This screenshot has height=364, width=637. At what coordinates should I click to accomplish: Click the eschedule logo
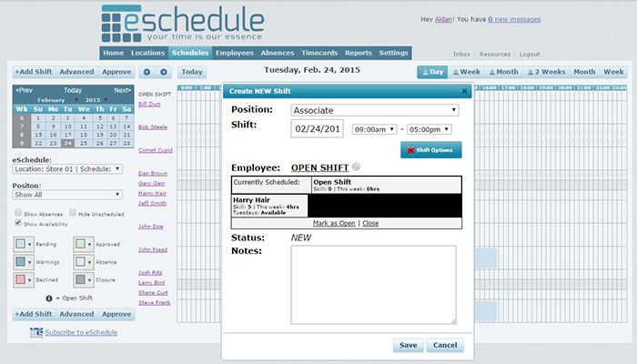(183, 23)
